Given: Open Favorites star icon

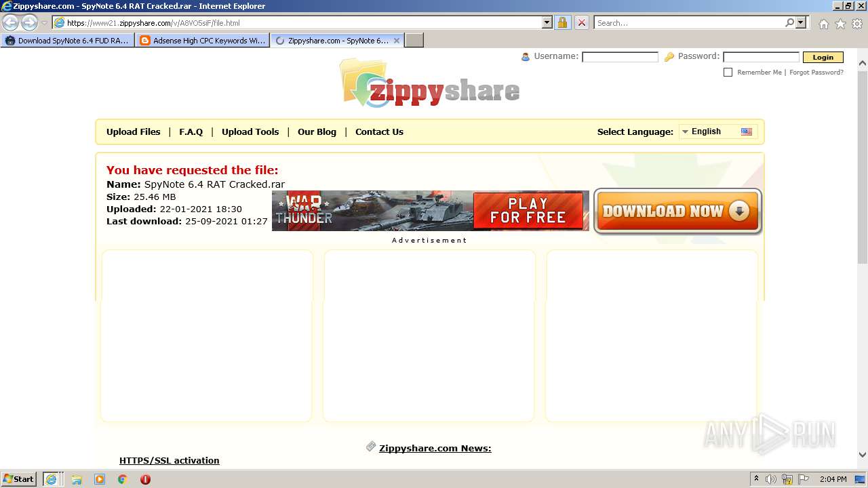Looking at the screenshot, I should 840,24.
